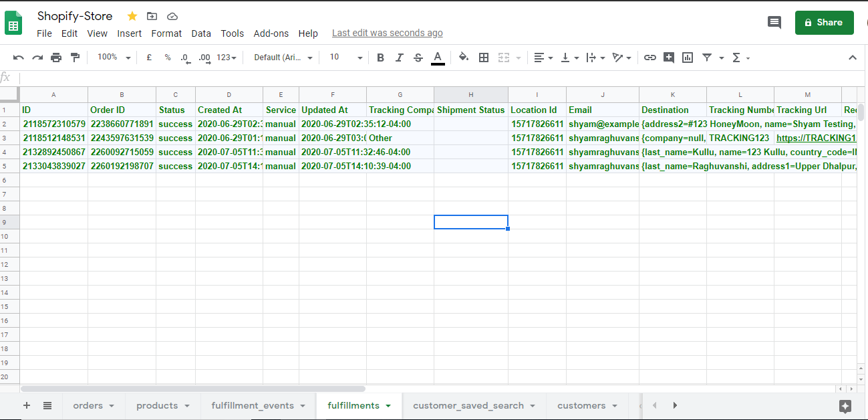
Task: Open the File menu
Action: coord(44,33)
